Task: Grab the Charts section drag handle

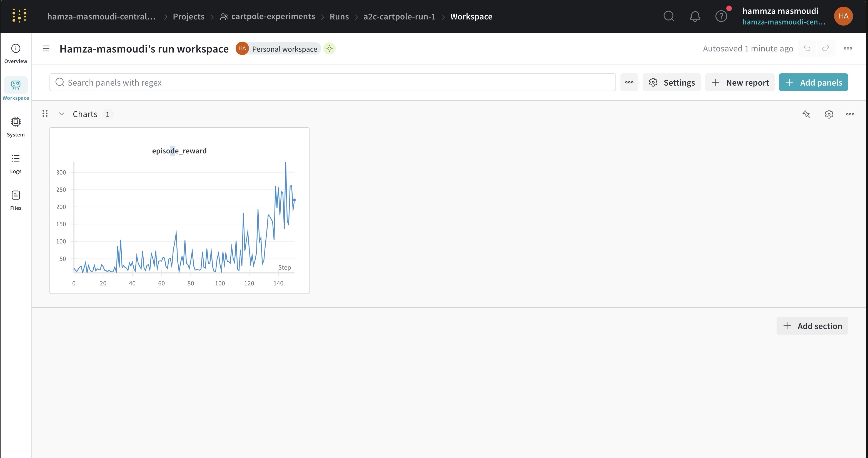Action: [x=45, y=114]
